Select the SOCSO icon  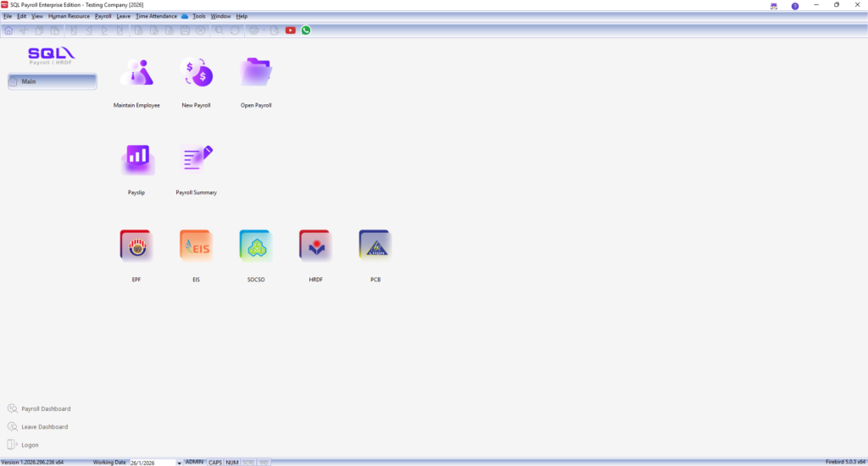255,247
